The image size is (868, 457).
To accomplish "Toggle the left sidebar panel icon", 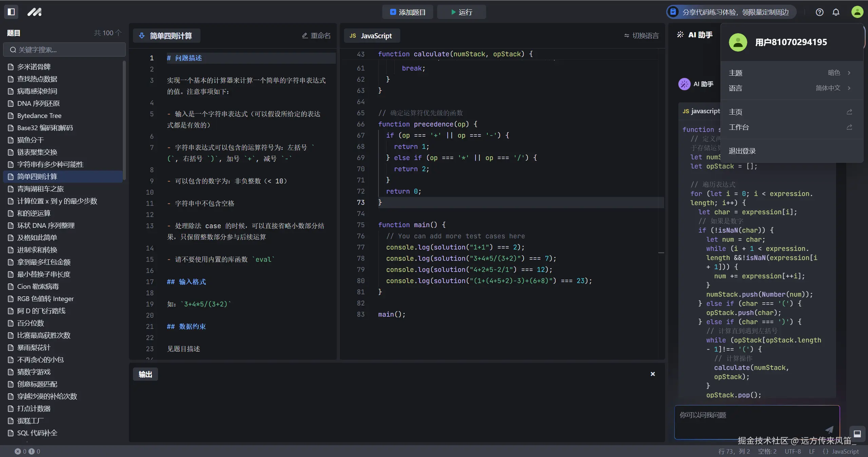I will click(x=11, y=12).
